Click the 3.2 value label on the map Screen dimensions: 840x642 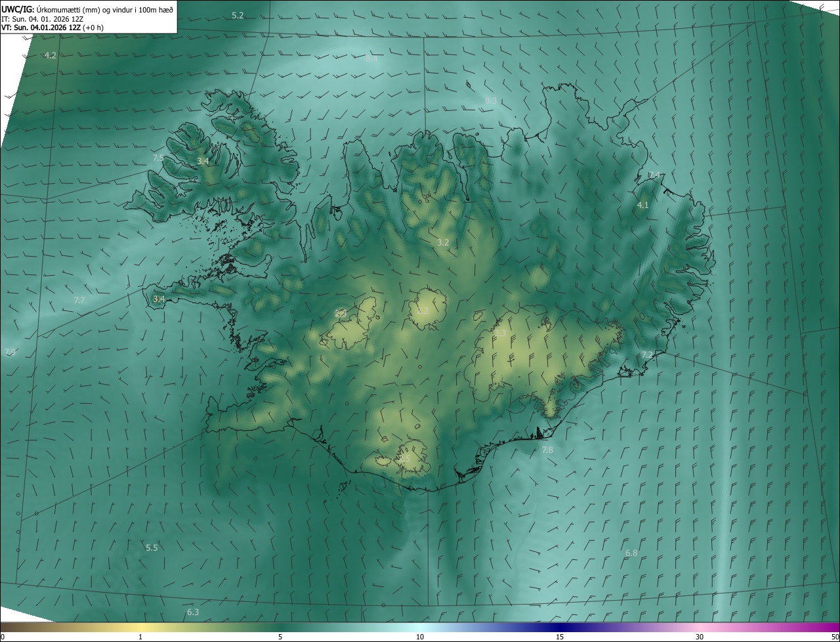pyautogui.click(x=443, y=243)
